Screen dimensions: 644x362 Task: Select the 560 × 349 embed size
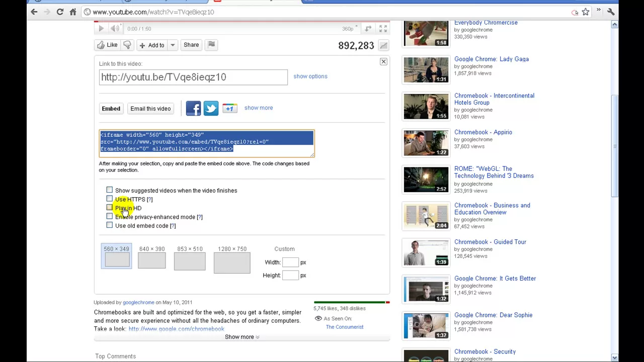click(x=116, y=257)
